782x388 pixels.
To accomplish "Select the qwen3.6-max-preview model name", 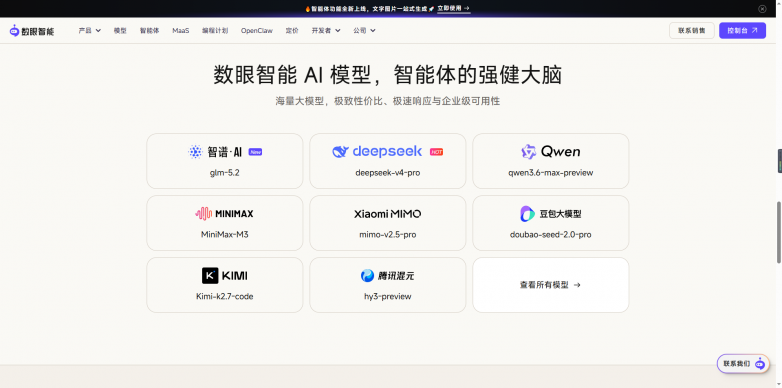I will coord(551,173).
